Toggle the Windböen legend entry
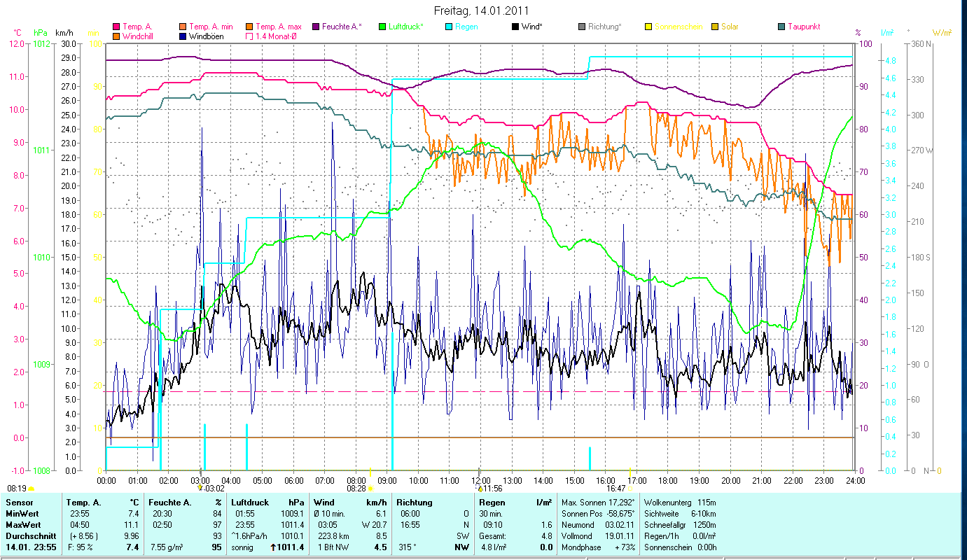 183,36
